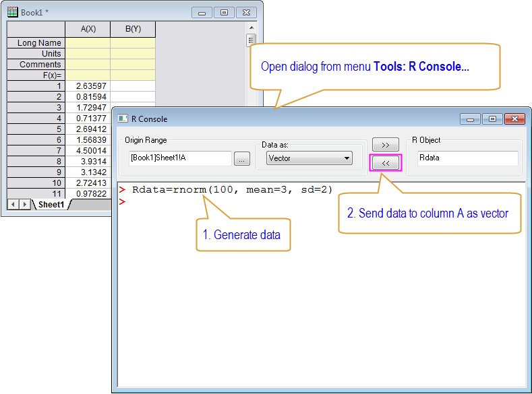The width and height of the screenshot is (532, 394).
Task: Close the R Console window
Action: (514, 119)
